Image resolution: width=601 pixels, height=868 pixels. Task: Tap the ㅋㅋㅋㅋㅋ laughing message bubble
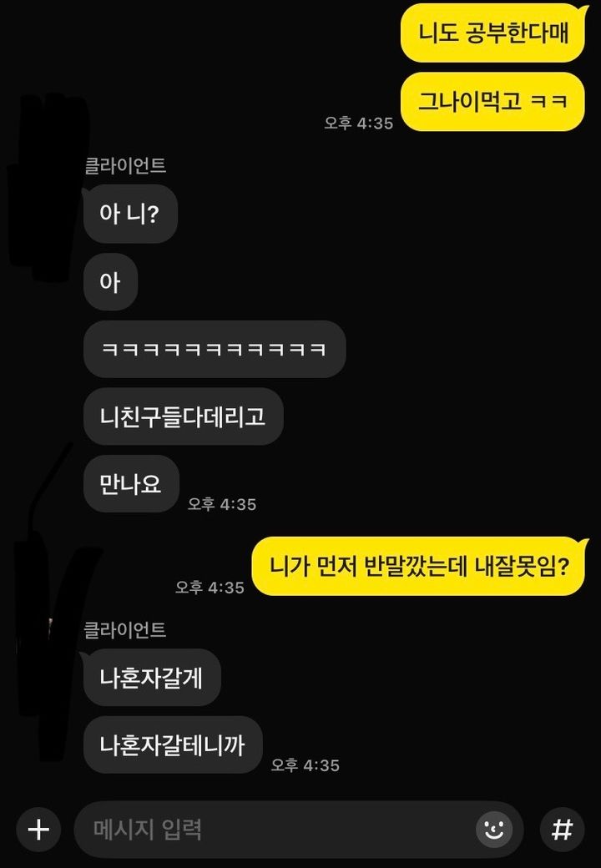tap(215, 350)
